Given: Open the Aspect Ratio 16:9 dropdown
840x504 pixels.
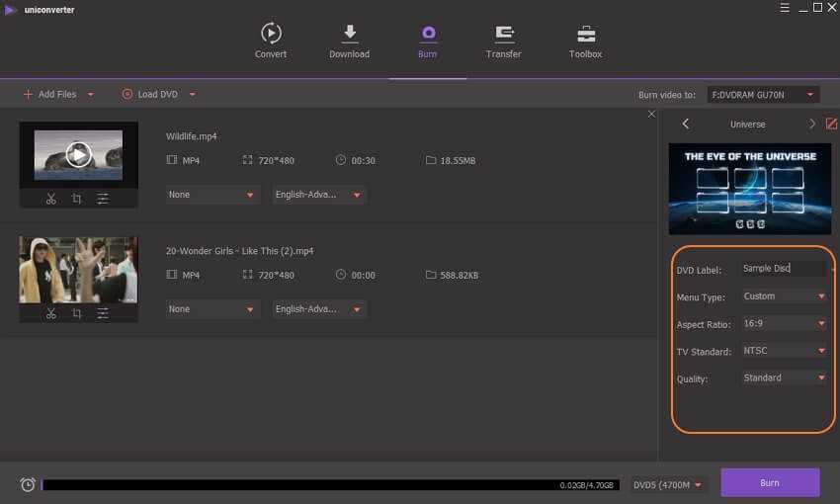Looking at the screenshot, I should point(783,323).
